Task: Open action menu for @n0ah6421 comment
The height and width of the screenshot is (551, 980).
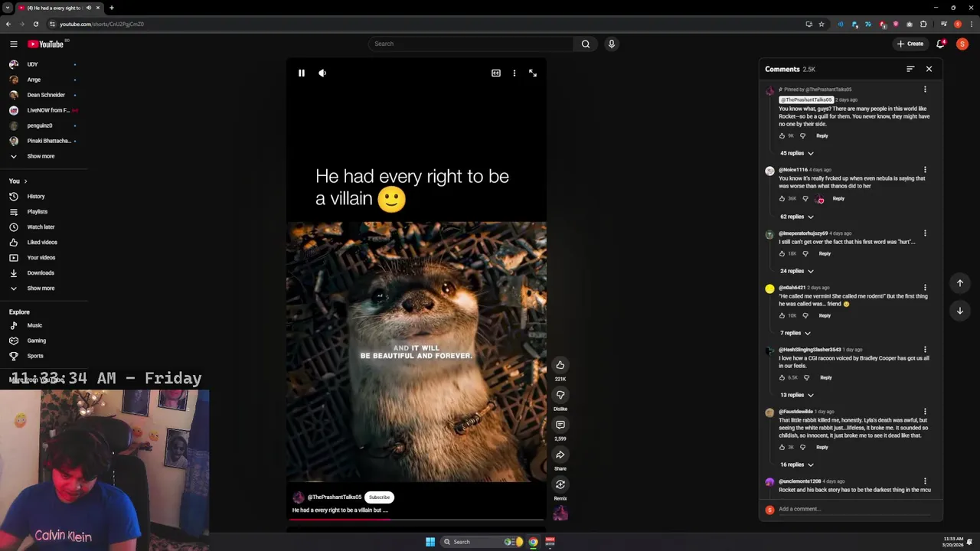Action: tap(925, 288)
